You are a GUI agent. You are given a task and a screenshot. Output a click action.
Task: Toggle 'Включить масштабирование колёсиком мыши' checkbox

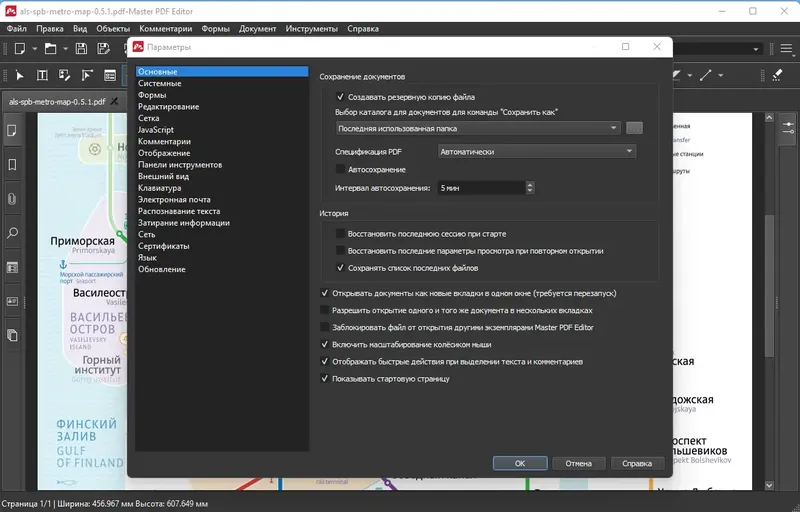click(x=324, y=344)
